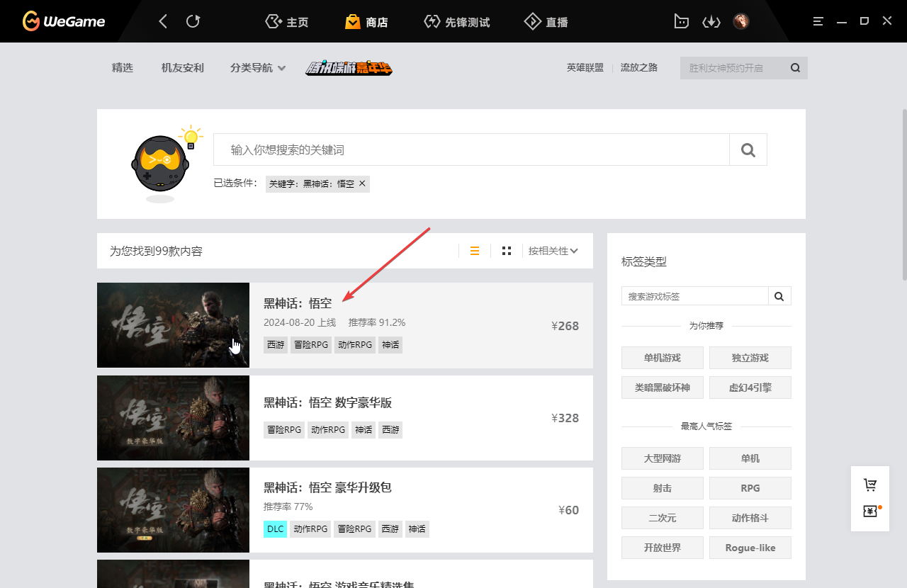Open the 豪华升级包 thumbnail
Viewport: 907px width, 588px height.
(x=173, y=509)
